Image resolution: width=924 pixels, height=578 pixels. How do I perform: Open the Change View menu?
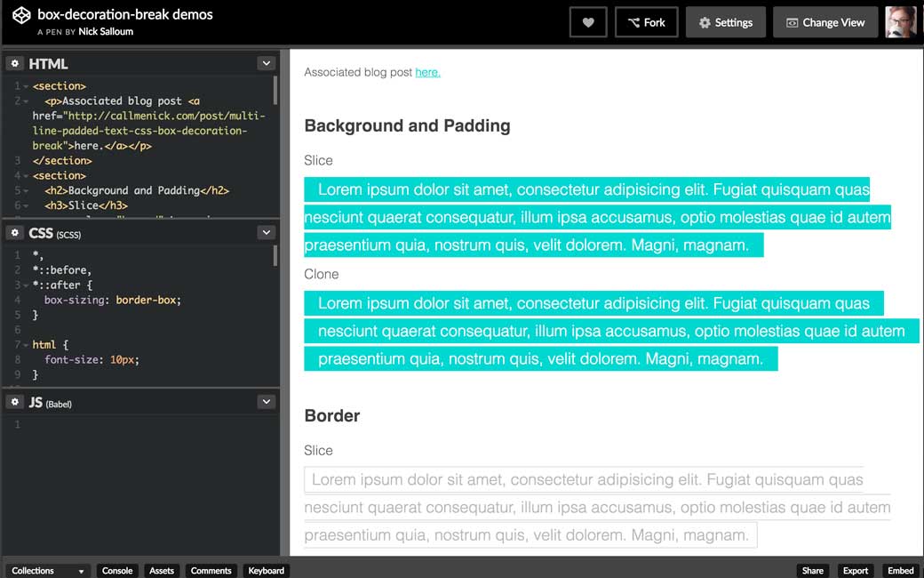point(824,22)
